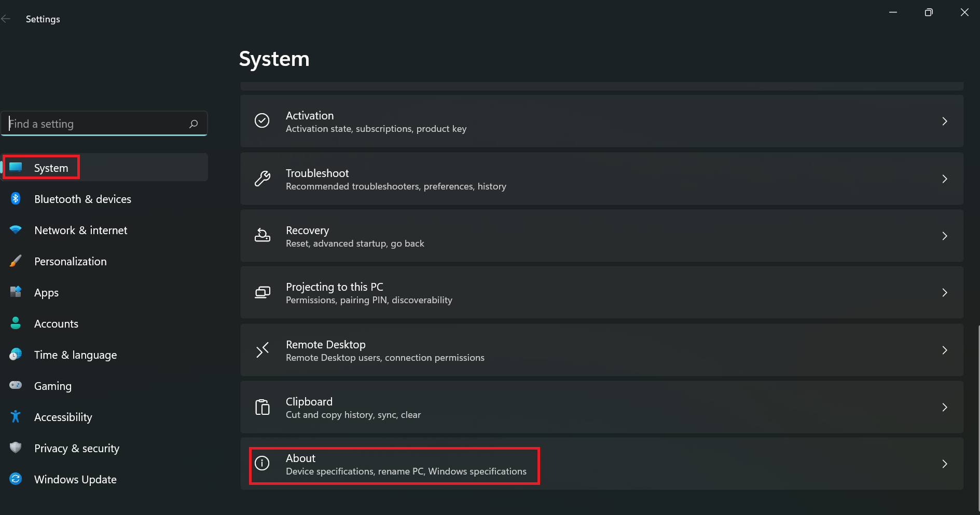Open Time & language settings

coord(104,355)
